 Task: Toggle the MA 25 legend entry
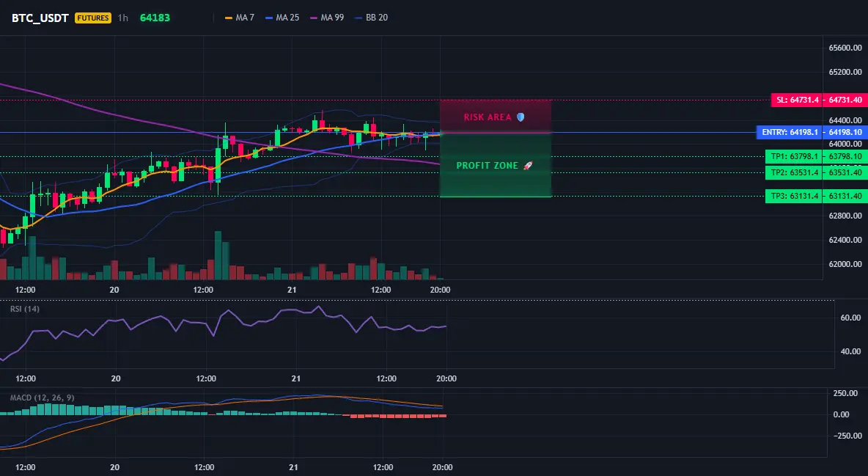pos(282,18)
